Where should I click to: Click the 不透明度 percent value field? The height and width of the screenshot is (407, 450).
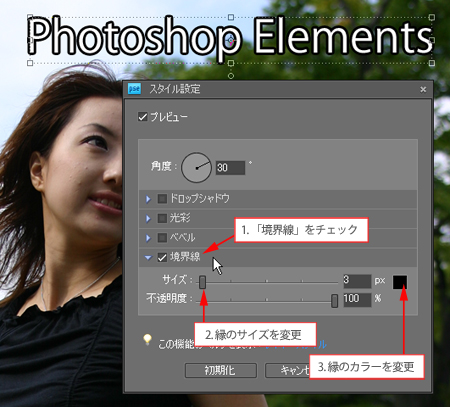(357, 300)
